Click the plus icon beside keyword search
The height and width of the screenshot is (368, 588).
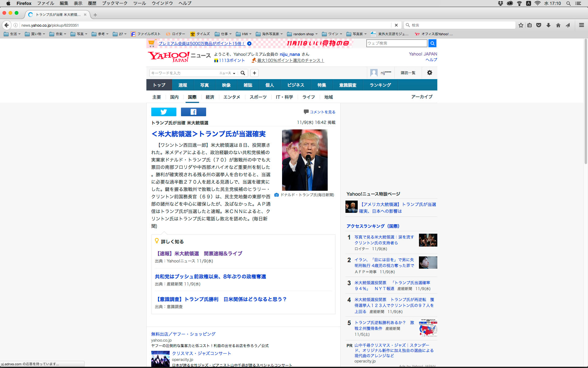tap(254, 73)
